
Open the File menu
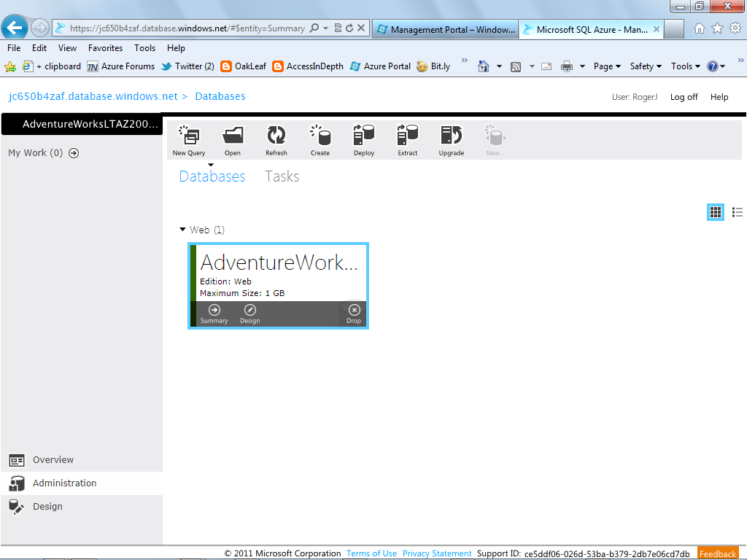click(x=14, y=48)
